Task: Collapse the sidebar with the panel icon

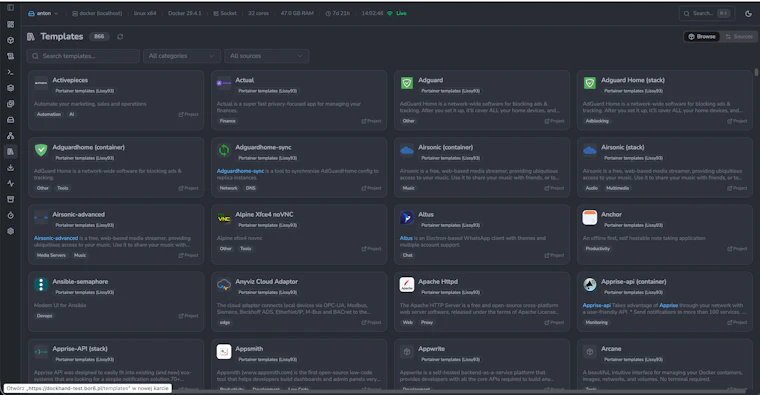Action: (10, 8)
